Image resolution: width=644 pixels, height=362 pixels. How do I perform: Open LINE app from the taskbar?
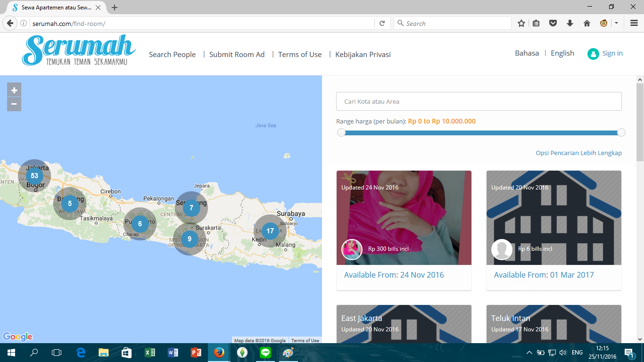[265, 353]
